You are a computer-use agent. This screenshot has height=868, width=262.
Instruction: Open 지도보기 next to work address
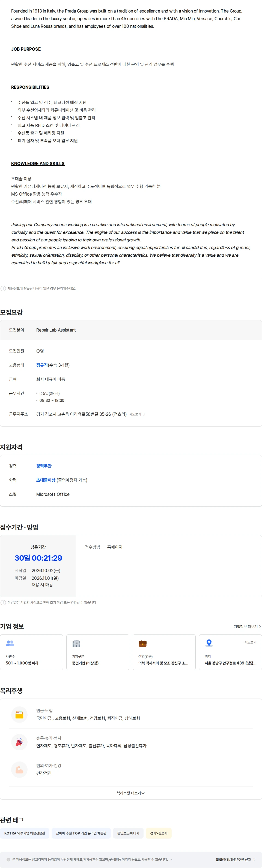(137, 414)
